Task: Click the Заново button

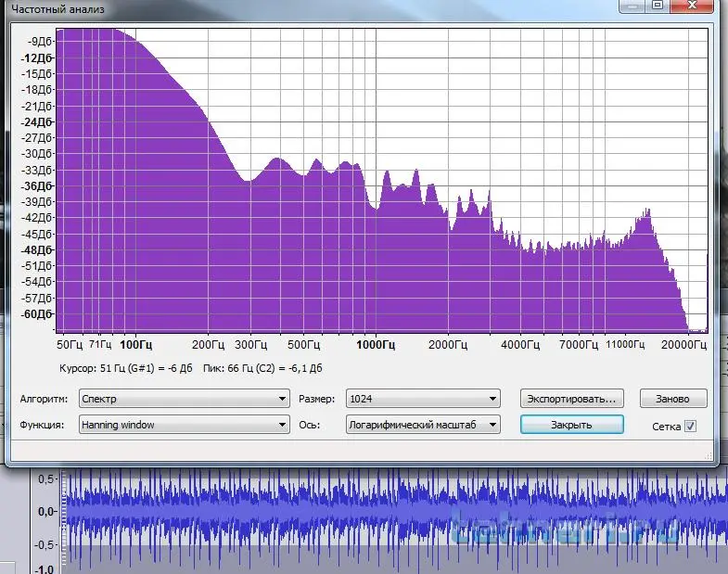Action: pyautogui.click(x=672, y=399)
